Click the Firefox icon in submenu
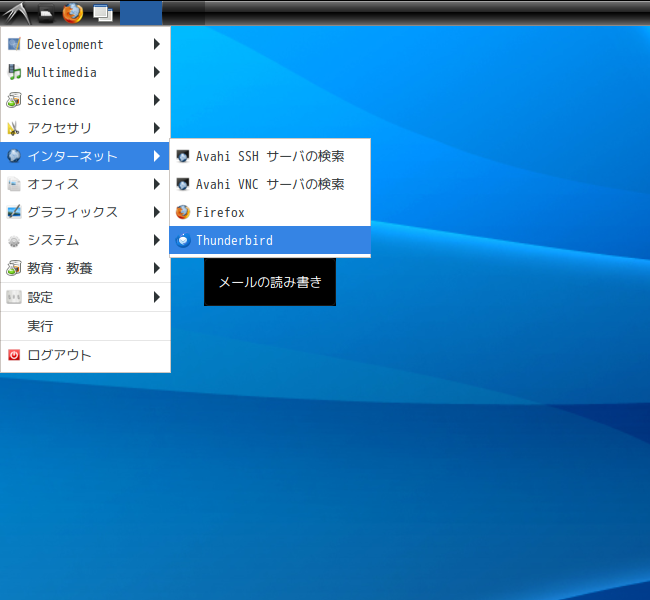 coord(183,212)
